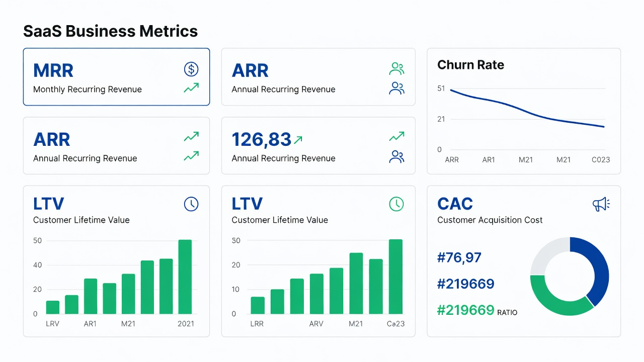Screen dimensions: 644x362
Task: Click the Ca23 axis label under LTV chart
Action: pos(396,324)
